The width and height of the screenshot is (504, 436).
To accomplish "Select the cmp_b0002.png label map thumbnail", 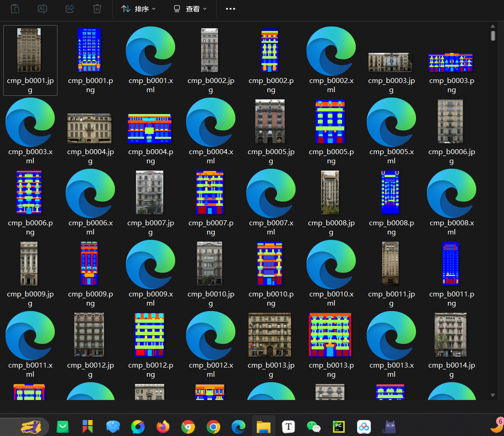I will 270,50.
